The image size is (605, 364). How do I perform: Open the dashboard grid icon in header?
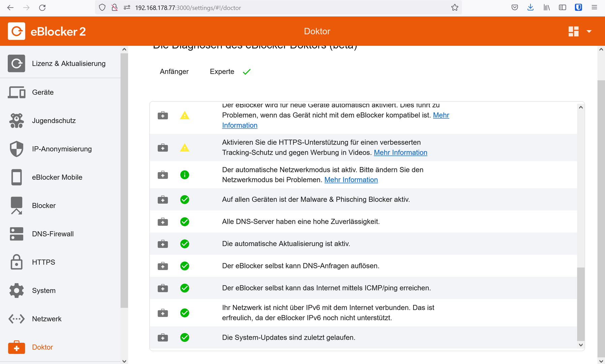[573, 31]
